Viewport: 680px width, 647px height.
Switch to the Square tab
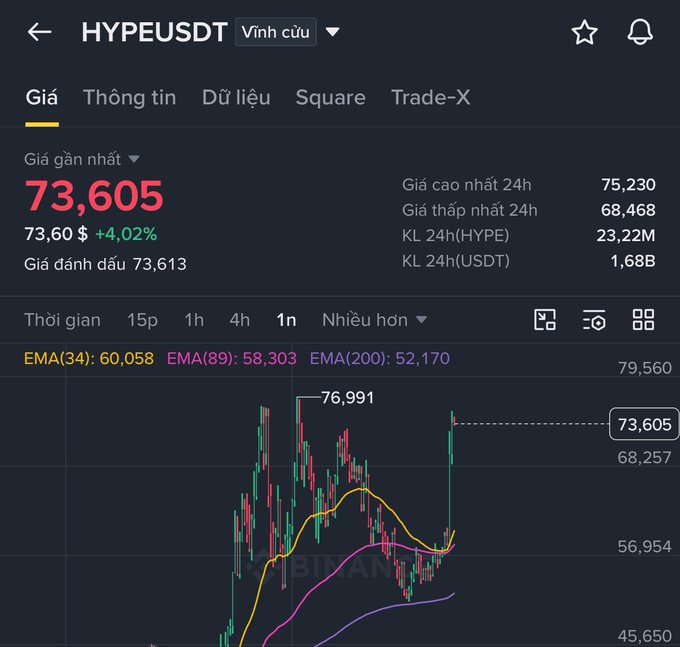330,97
